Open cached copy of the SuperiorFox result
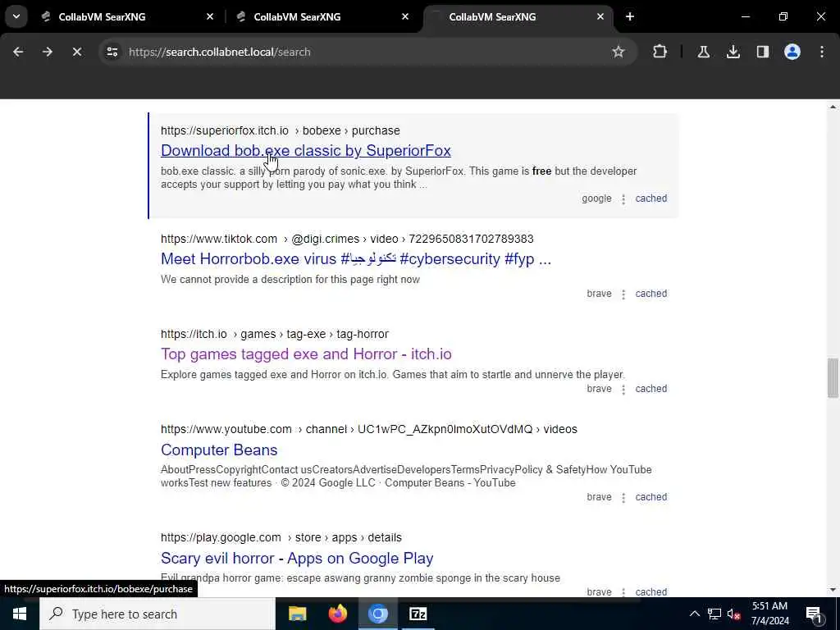Image resolution: width=840 pixels, height=630 pixels. (651, 199)
